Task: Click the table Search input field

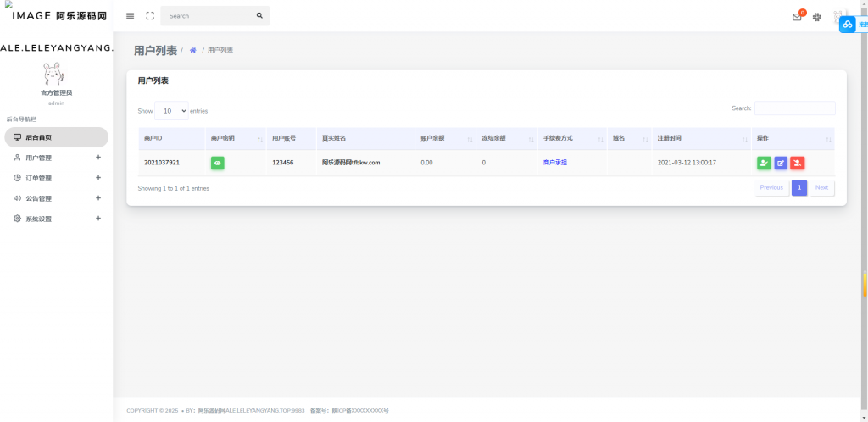Action: (794, 108)
